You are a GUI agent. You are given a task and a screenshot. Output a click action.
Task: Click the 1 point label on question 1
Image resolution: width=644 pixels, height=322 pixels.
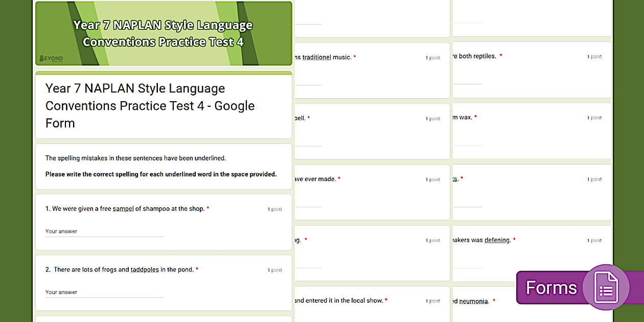click(274, 209)
